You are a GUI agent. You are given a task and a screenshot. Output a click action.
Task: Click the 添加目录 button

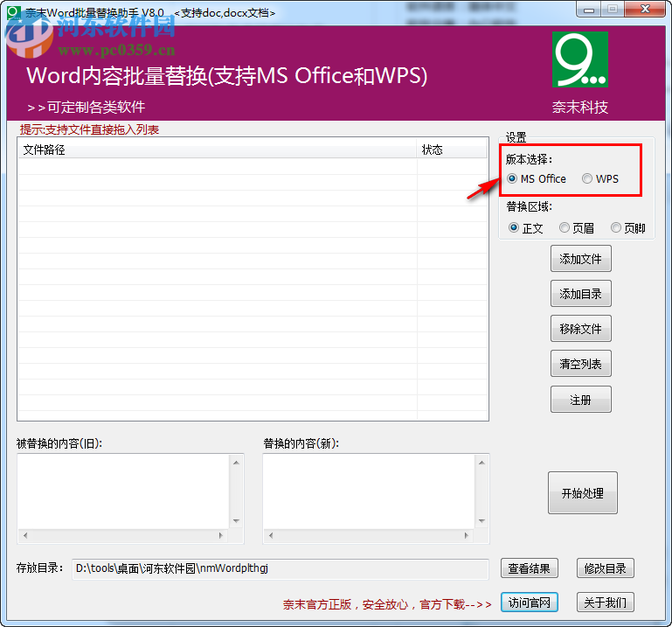pyautogui.click(x=581, y=294)
